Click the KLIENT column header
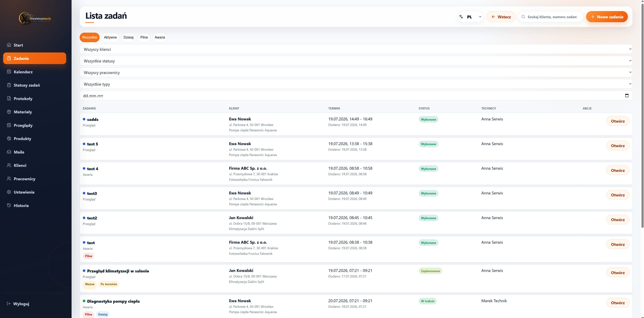Image resolution: width=644 pixels, height=318 pixels. (234, 108)
